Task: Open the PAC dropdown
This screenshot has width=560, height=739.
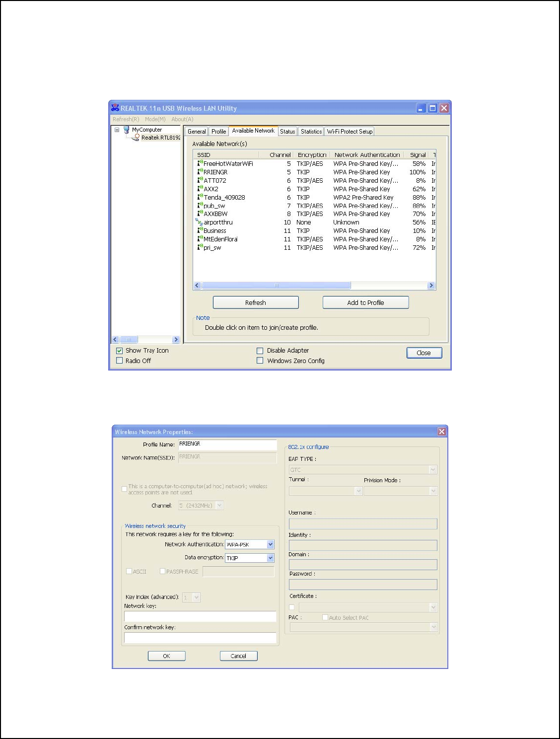Action: pyautogui.click(x=433, y=627)
